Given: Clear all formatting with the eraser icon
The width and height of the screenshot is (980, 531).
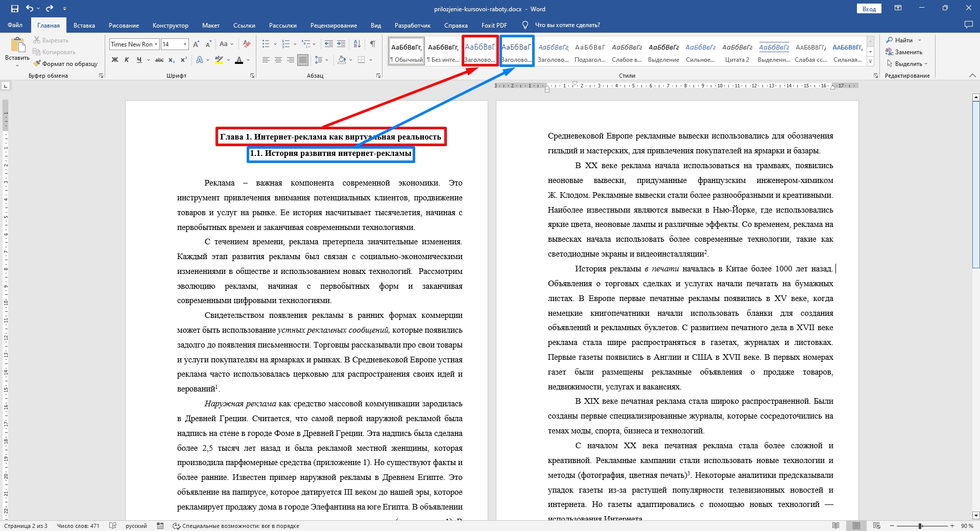Looking at the screenshot, I should (x=247, y=44).
